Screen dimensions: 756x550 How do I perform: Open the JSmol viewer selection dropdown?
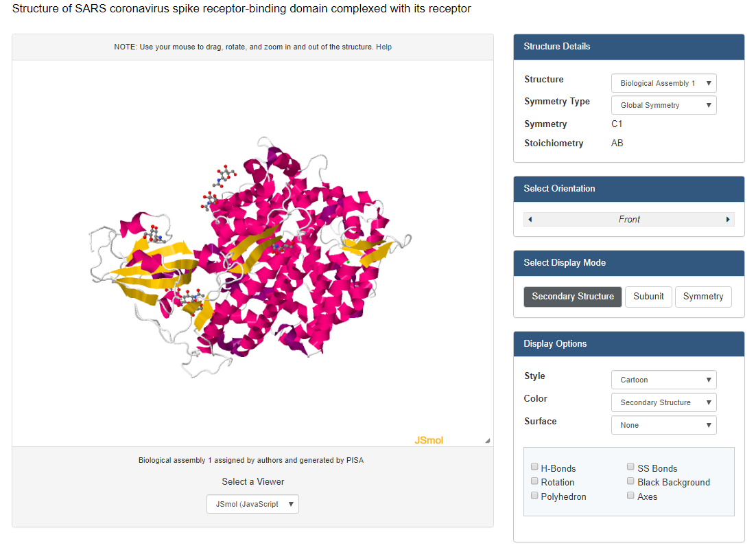tap(252, 504)
